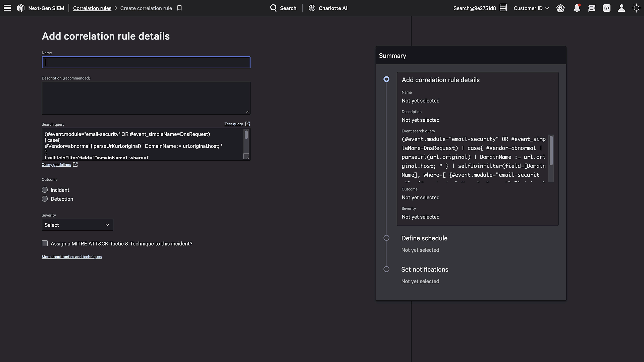Click the Test query external link icon
644x362 pixels.
pos(248,124)
